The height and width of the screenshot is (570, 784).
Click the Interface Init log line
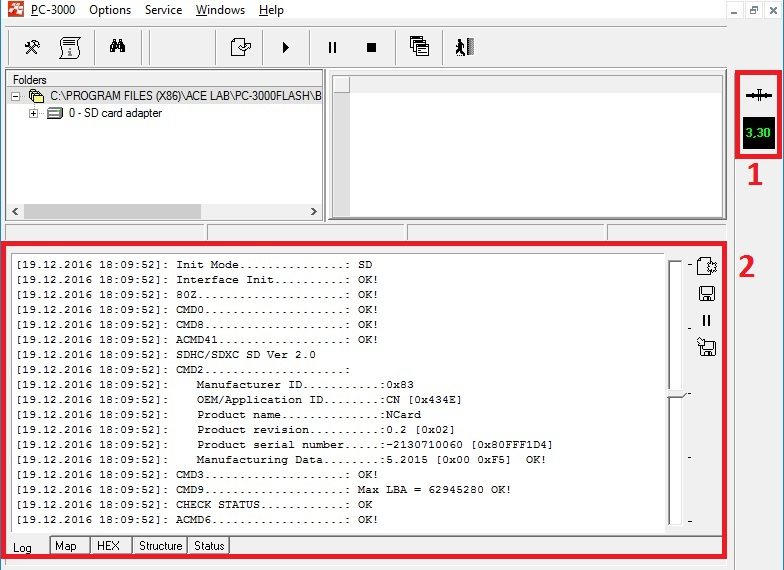click(197, 280)
